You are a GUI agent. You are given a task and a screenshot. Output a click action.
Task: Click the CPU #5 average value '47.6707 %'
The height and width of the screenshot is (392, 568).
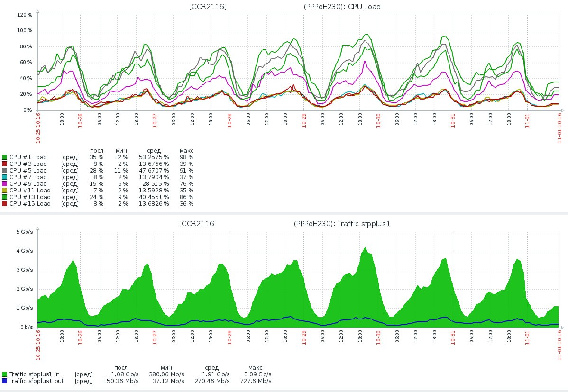point(154,170)
